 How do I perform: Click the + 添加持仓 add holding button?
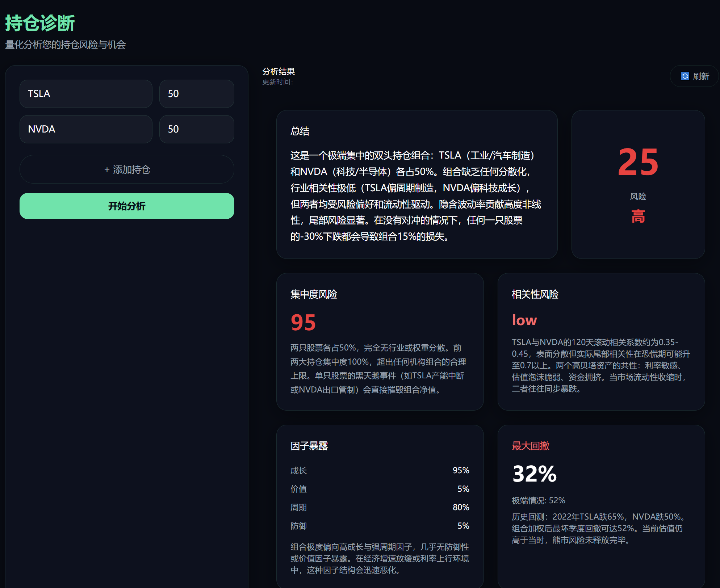pyautogui.click(x=127, y=169)
